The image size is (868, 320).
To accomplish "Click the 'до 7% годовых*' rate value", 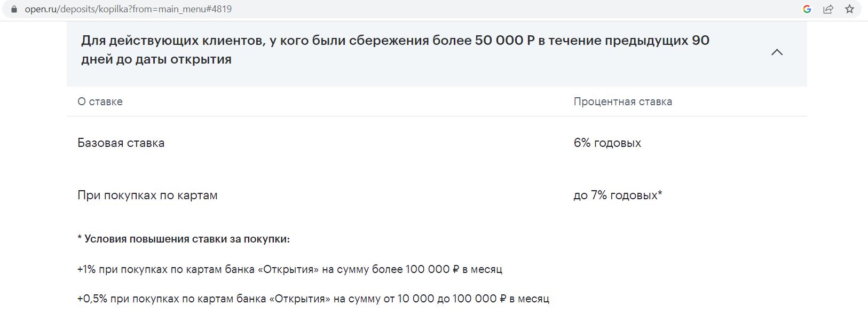I will [x=618, y=196].
